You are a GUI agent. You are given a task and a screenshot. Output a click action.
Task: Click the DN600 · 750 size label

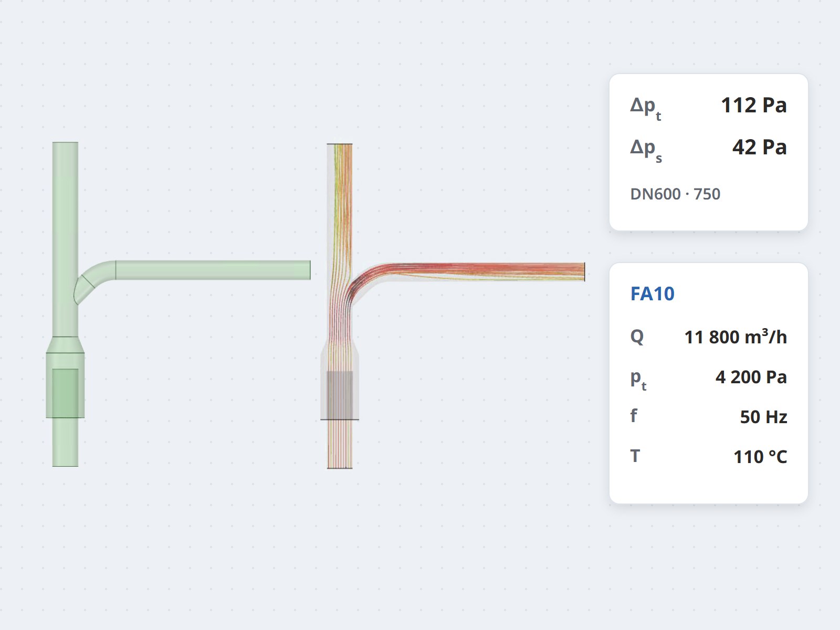tap(675, 194)
